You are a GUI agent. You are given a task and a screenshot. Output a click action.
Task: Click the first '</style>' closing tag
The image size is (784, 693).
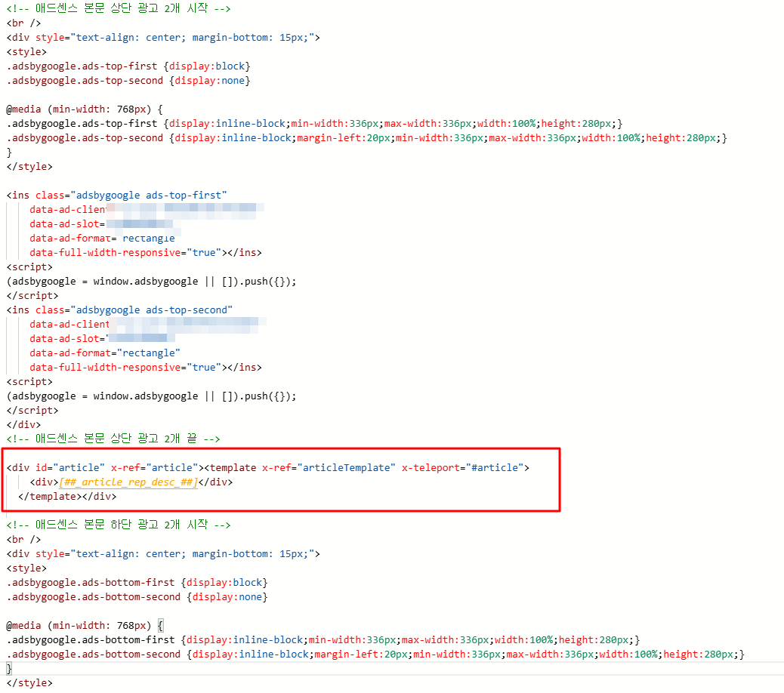[29, 166]
